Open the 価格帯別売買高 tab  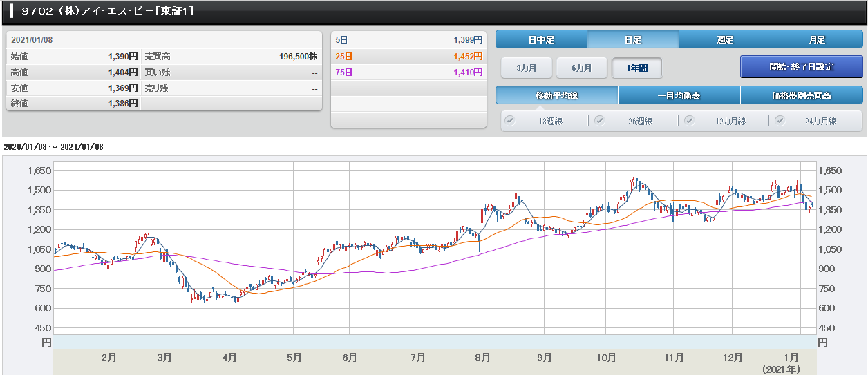(801, 95)
